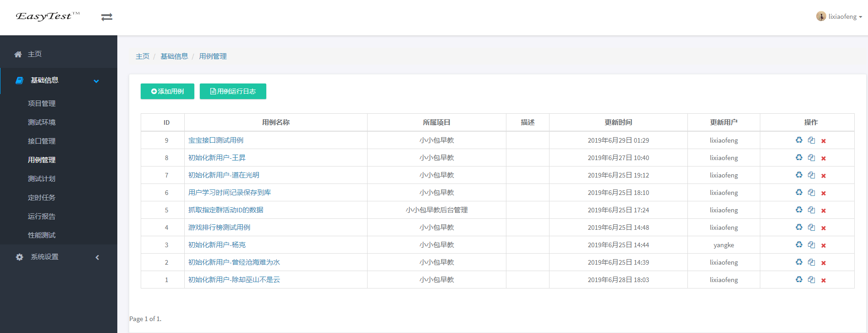Click the 更新时间 column header
Viewport: 868px width, 333px height.
pyautogui.click(x=618, y=122)
